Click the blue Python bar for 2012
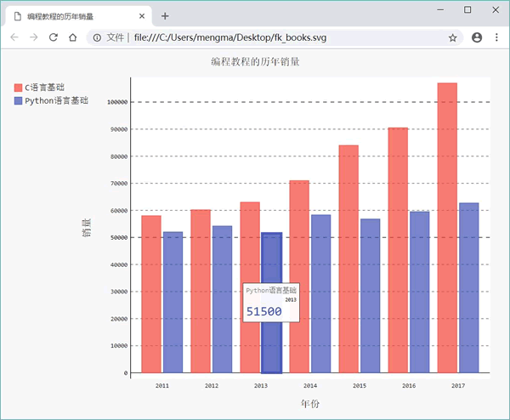This screenshot has width=510, height=420. point(222,299)
